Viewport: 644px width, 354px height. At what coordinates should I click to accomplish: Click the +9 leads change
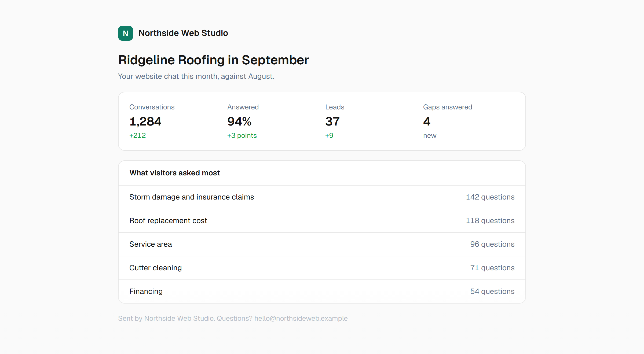click(329, 135)
